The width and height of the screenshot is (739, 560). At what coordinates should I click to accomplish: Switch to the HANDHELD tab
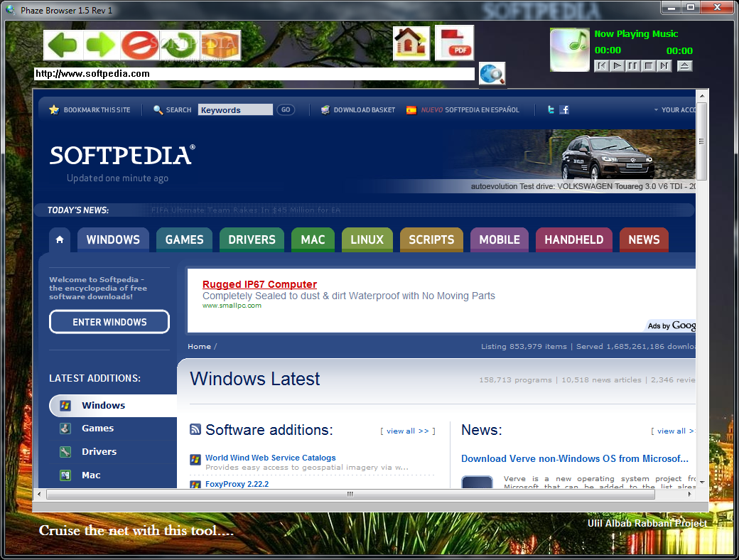coord(574,239)
